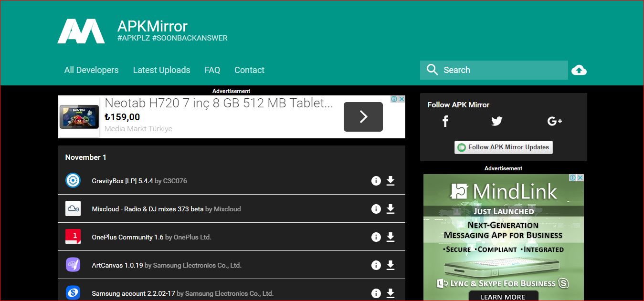The image size is (644, 301).
Task: Click Samsung account app icon
Action: (x=73, y=293)
